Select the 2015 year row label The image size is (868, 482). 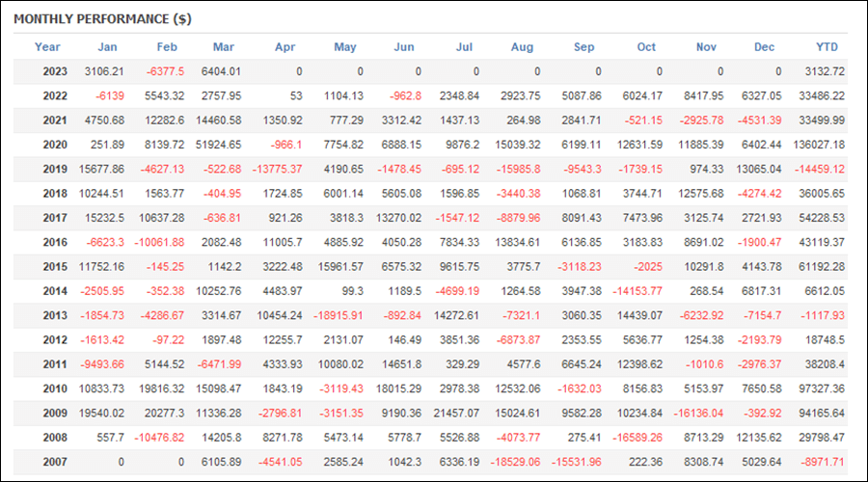(x=55, y=267)
